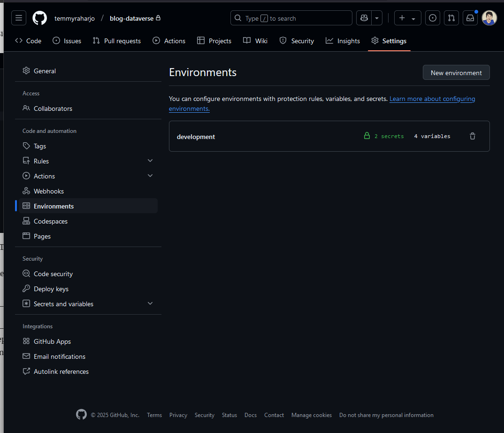Open General settings in sidebar
504x433 pixels.
[x=88, y=71]
